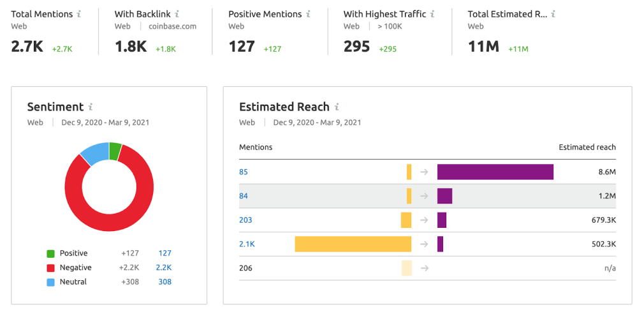Click arrow icon in 8.6M reach row

(x=425, y=172)
